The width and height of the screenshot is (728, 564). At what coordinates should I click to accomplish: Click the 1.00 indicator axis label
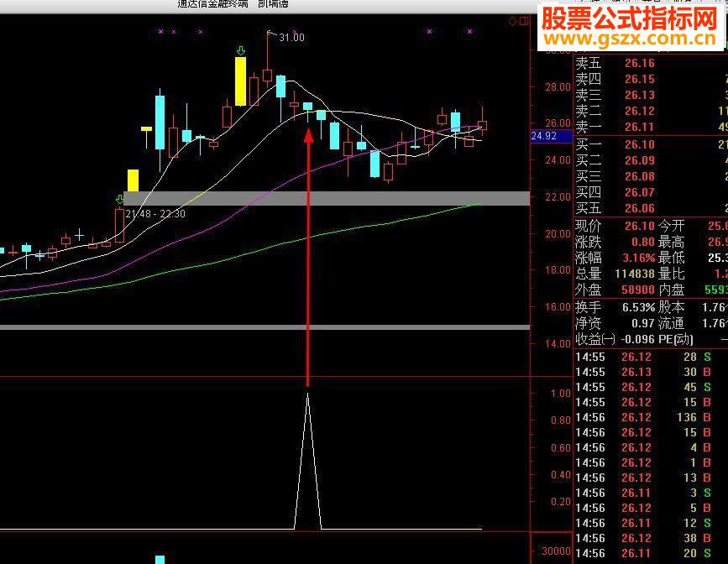560,394
